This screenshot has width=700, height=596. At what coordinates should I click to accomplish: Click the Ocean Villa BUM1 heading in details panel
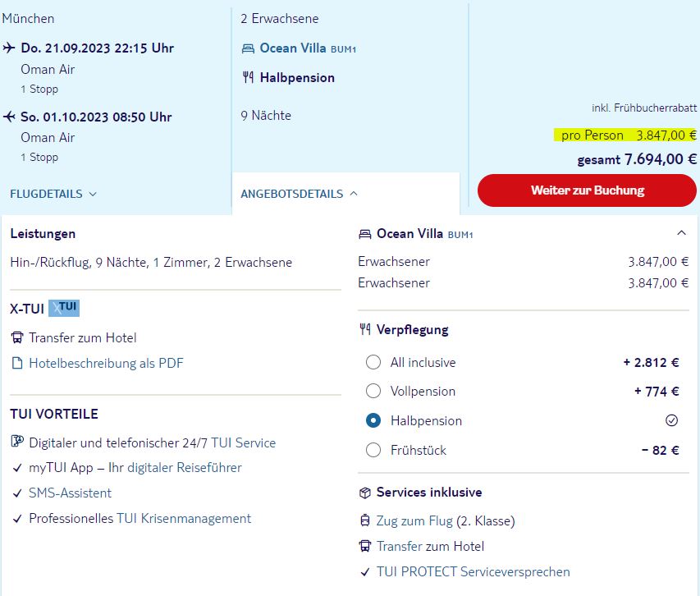point(424,234)
